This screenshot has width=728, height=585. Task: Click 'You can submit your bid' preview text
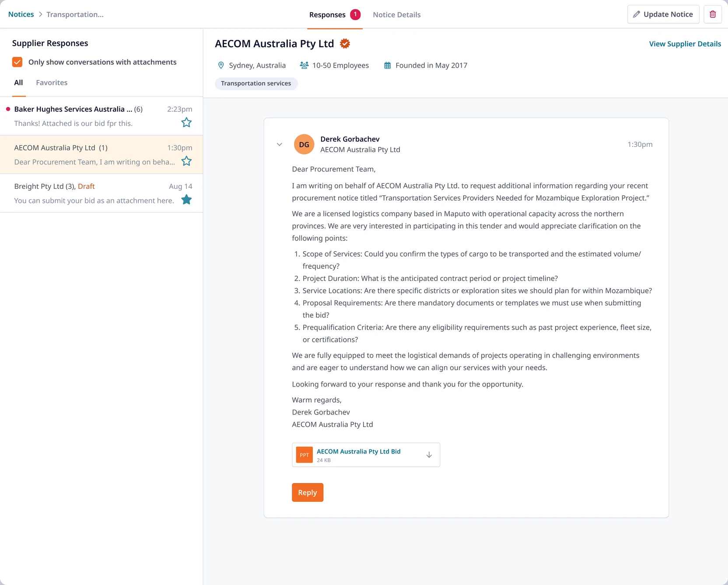tap(94, 201)
